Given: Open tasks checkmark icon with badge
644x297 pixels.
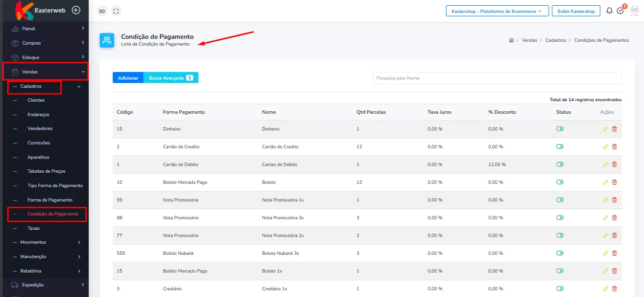Looking at the screenshot, I should (621, 11).
